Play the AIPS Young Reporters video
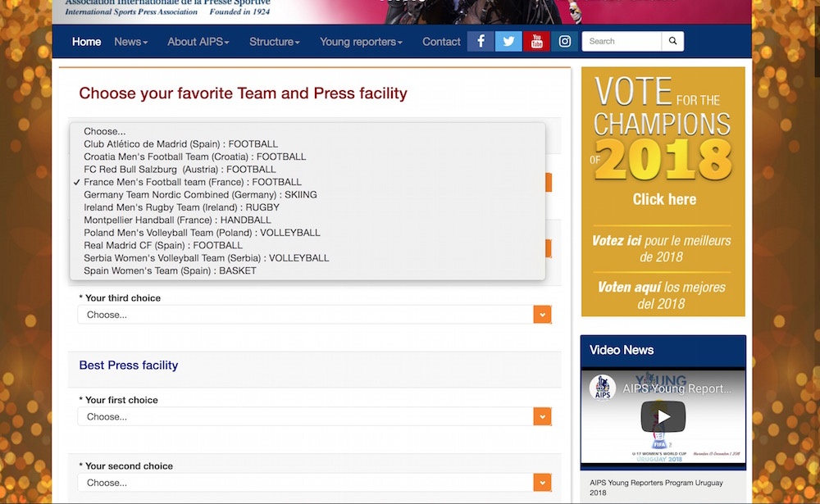Image resolution: width=820 pixels, height=504 pixels. [663, 416]
